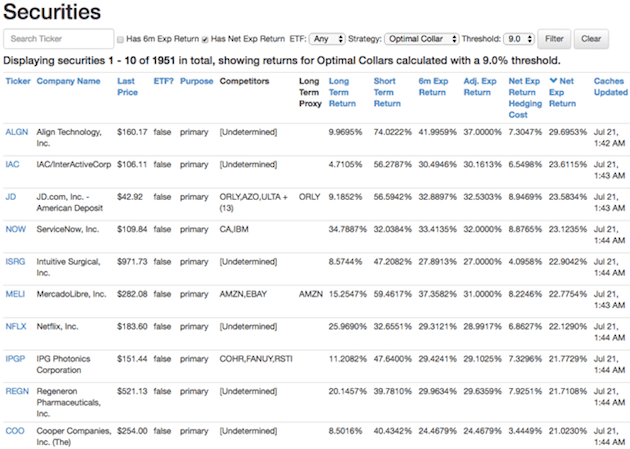The width and height of the screenshot is (630, 449).
Task: Sort by Company Name column header
Action: (68, 81)
